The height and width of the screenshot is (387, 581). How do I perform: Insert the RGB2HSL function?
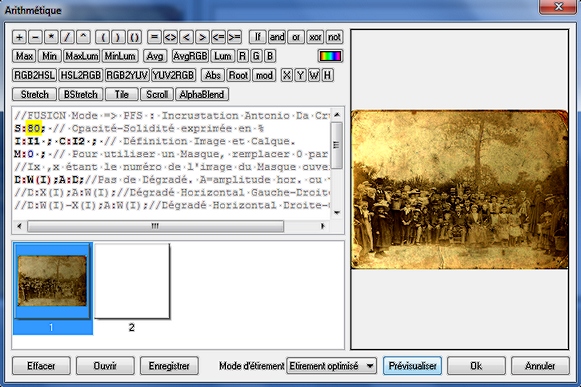[34, 75]
